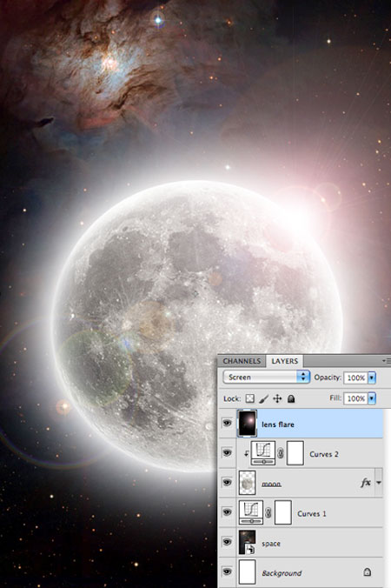Select the lens flare layer thumbnail
Screen dimensions: 391x588
[247, 424]
